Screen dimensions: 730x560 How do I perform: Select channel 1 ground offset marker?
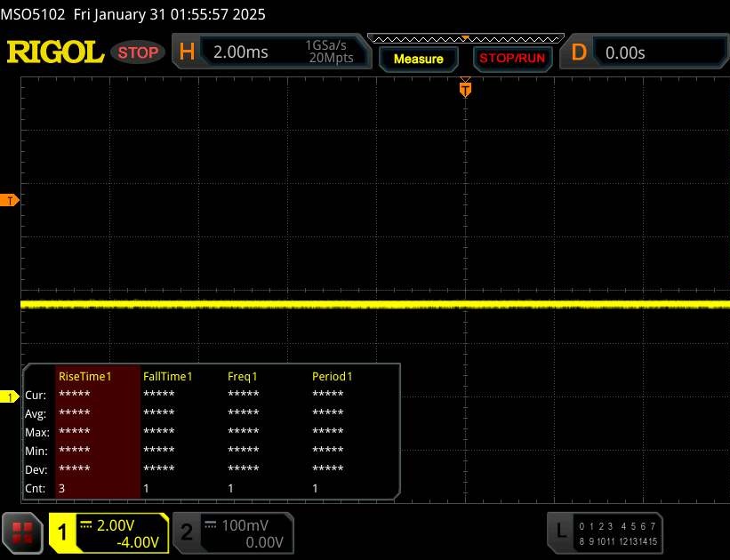pyautogui.click(x=9, y=396)
